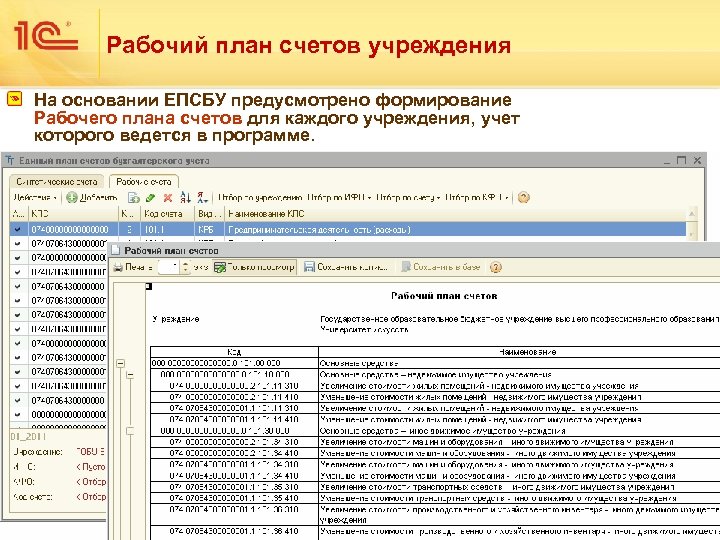Maximize the Единый план счетов window
Viewport: 720px width, 540px height.
682,160
